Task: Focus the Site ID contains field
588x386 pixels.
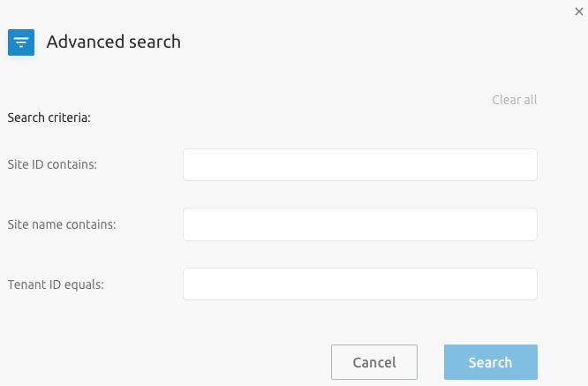Action: [360, 164]
